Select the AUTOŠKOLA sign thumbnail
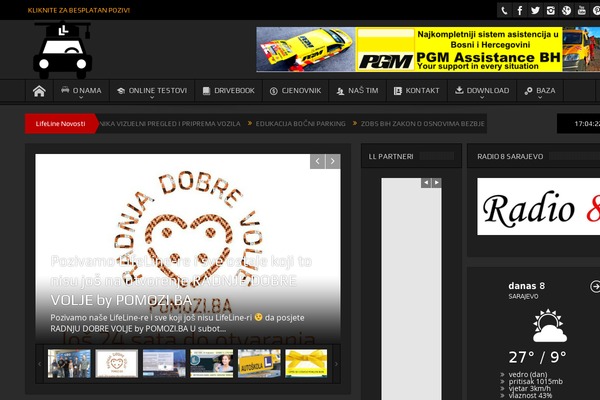Image resolution: width=600 pixels, height=400 pixels. (259, 364)
